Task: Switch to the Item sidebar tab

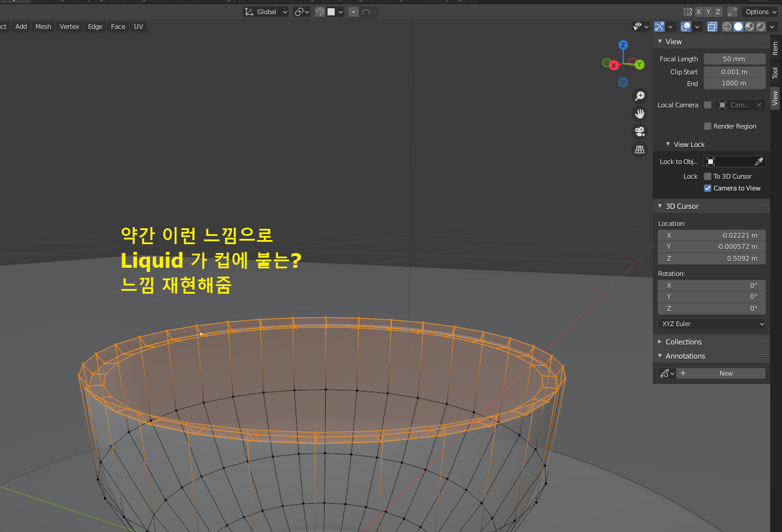Action: coord(776,49)
